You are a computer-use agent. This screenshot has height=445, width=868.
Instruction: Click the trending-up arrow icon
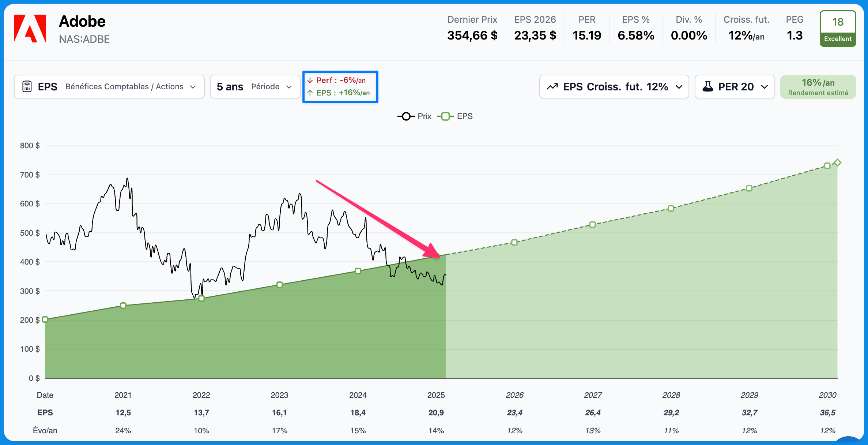pyautogui.click(x=552, y=87)
